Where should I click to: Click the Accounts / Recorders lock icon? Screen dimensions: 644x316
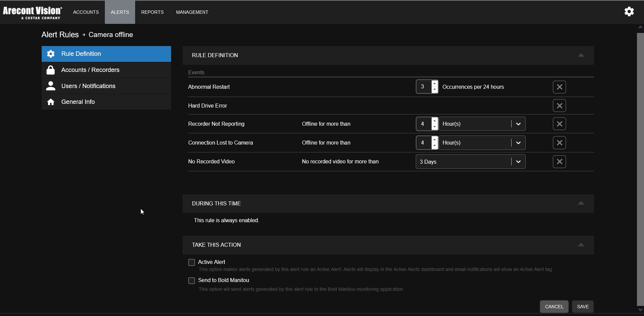(51, 70)
